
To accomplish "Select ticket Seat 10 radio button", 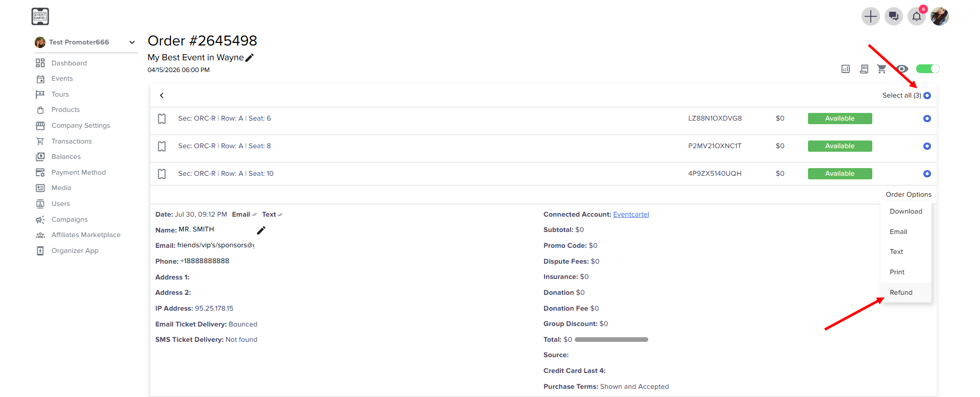I will pos(927,174).
